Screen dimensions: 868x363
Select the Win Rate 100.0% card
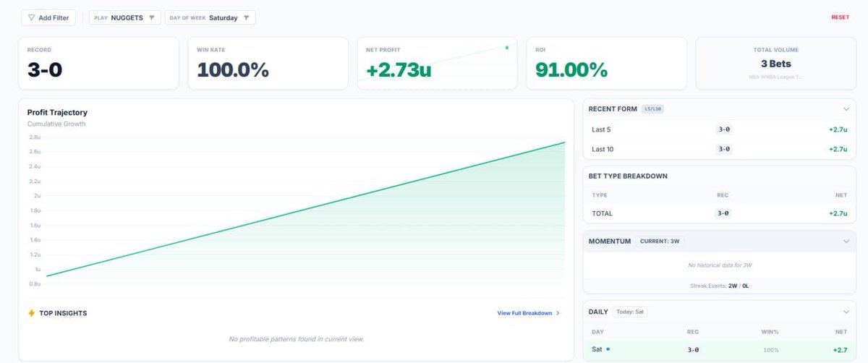(x=268, y=64)
